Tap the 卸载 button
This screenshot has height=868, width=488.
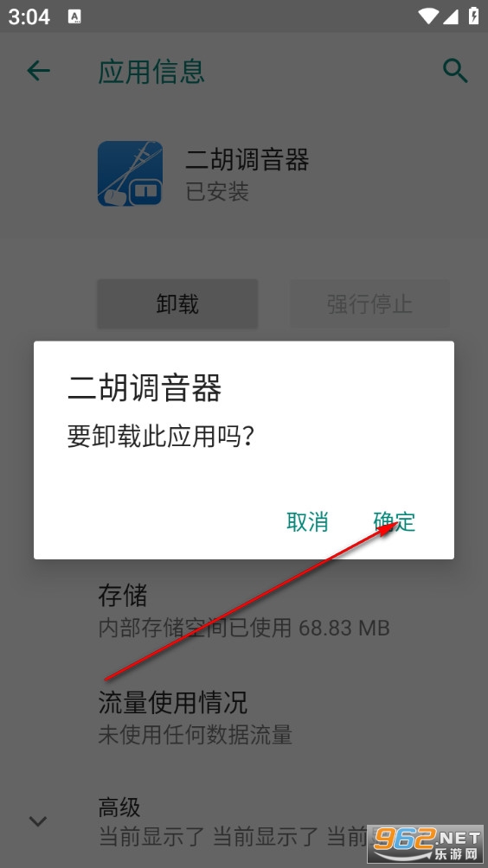[177, 304]
